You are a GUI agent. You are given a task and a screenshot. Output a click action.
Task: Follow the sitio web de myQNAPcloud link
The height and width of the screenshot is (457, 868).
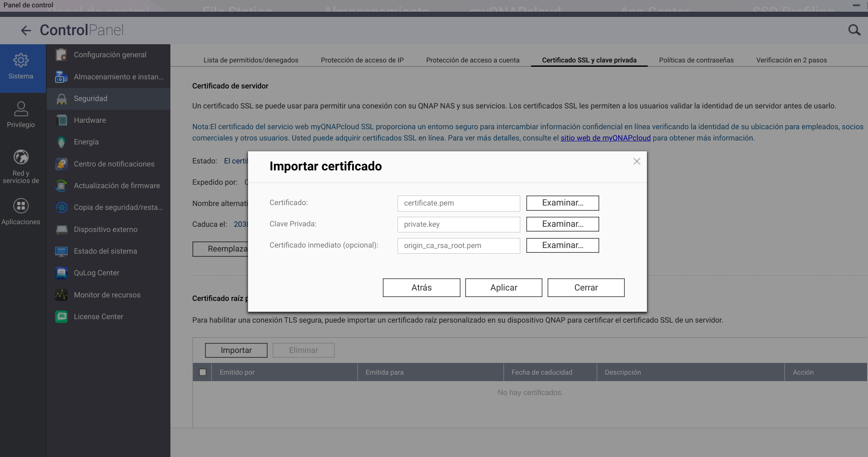(x=605, y=138)
